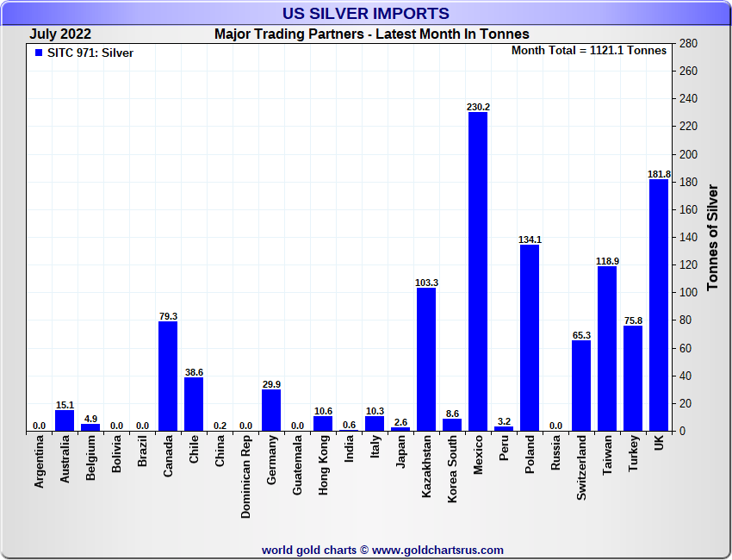Select the Germany bar
This screenshot has height=560, width=732.
click(x=271, y=410)
